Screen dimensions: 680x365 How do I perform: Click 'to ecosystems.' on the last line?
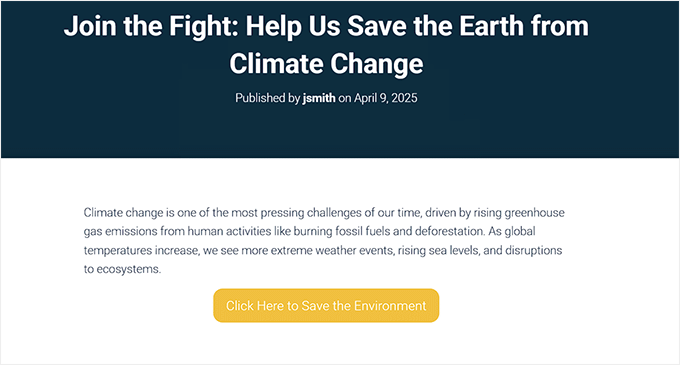122,269
